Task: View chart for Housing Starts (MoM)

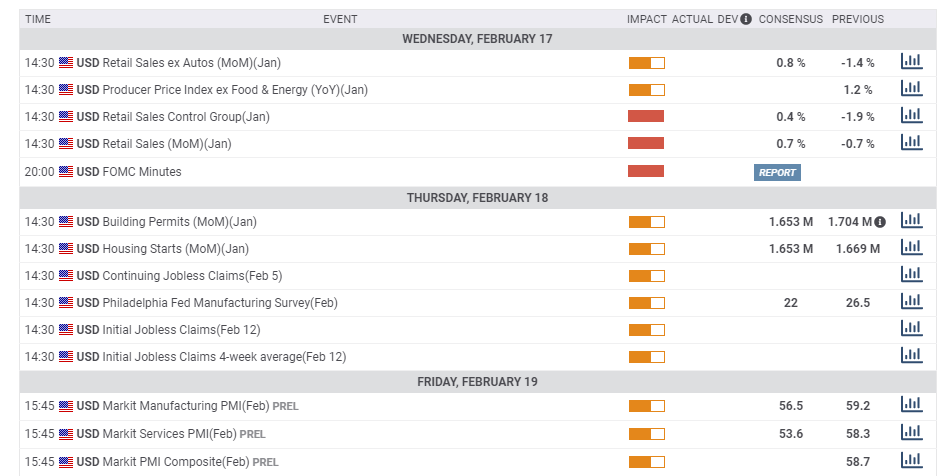Action: point(911,248)
